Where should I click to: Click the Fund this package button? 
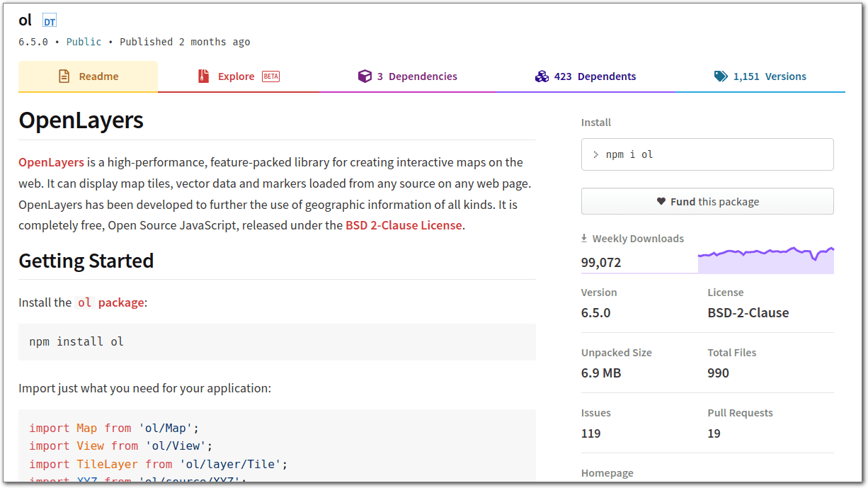(707, 201)
